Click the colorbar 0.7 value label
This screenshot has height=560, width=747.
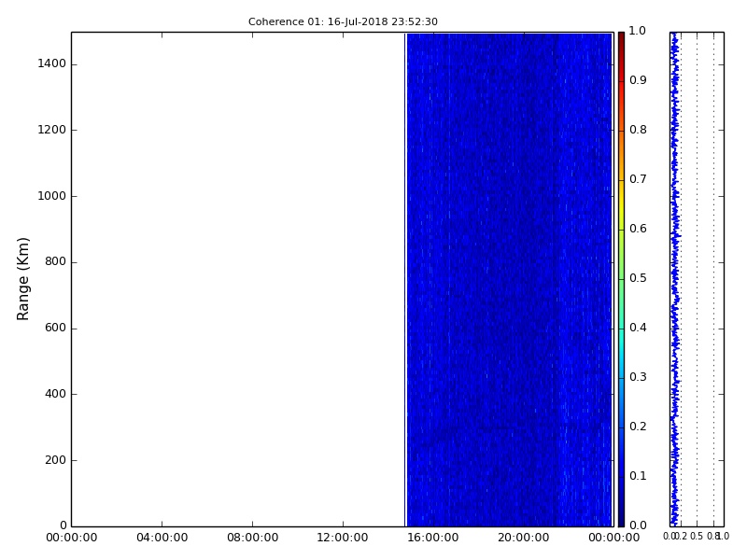click(638, 179)
